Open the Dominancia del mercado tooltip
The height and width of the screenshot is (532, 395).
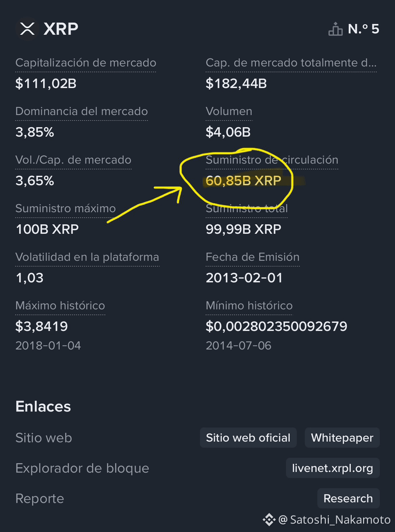tap(81, 111)
